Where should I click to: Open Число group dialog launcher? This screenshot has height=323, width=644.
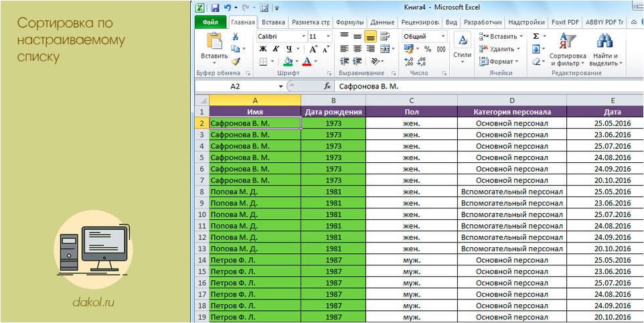coord(444,73)
